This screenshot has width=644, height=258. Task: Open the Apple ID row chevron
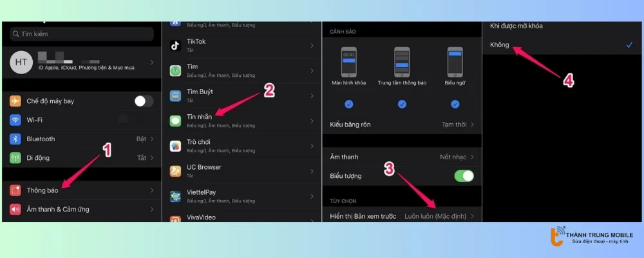(152, 63)
